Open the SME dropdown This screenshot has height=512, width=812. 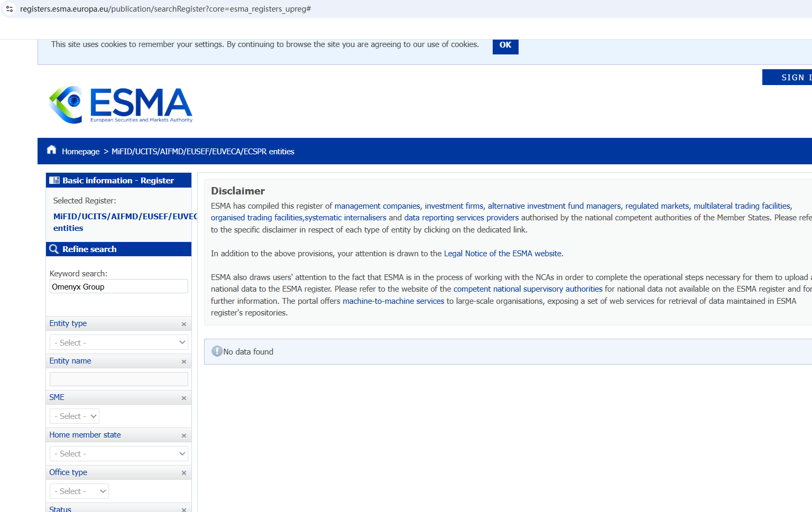tap(75, 416)
